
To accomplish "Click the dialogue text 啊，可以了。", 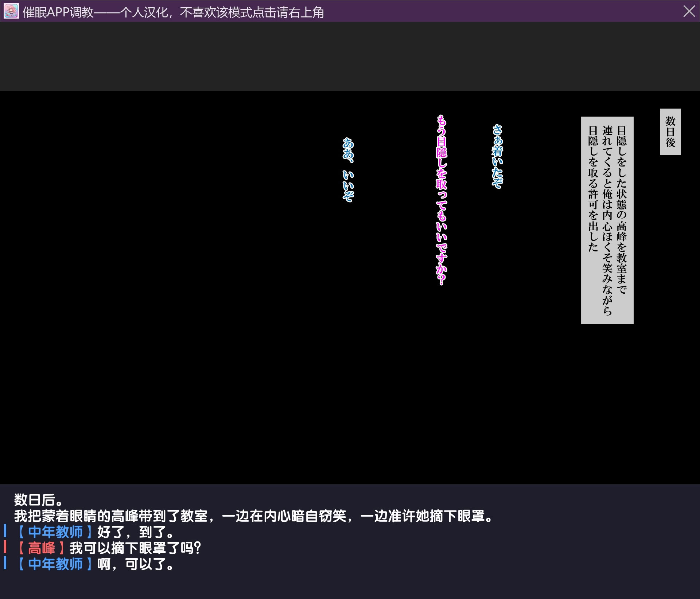I will 136,564.
